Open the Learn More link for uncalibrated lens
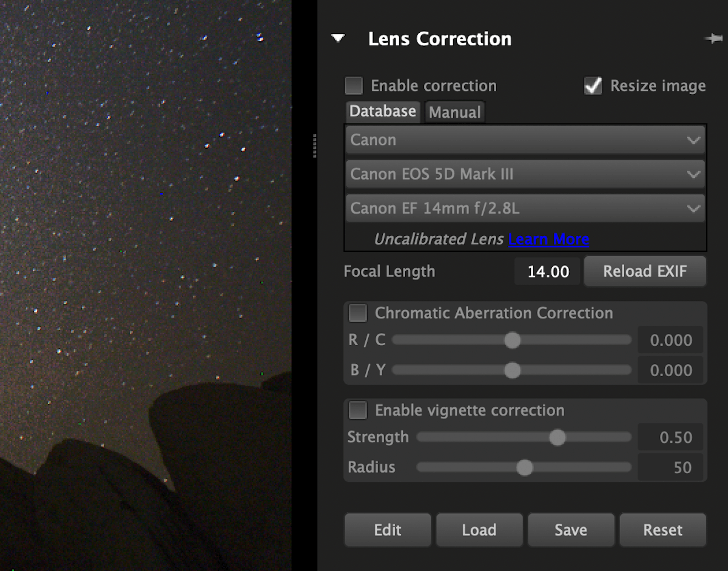This screenshot has width=728, height=571. click(548, 239)
